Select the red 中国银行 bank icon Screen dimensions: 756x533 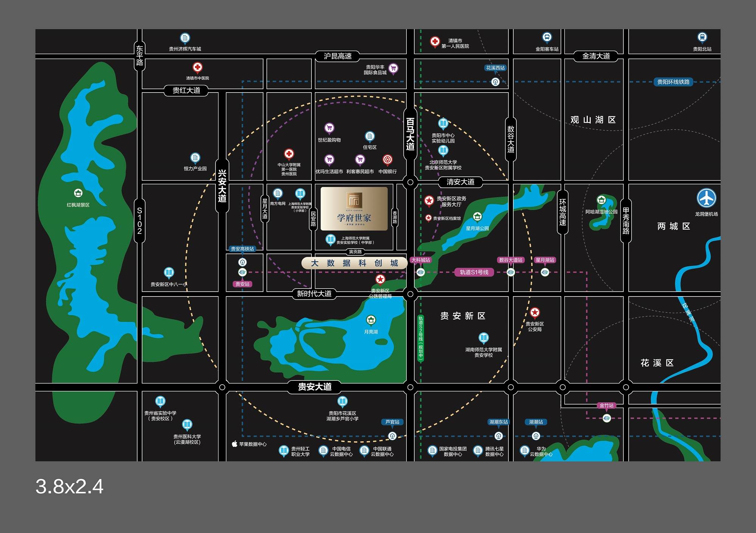(x=387, y=159)
